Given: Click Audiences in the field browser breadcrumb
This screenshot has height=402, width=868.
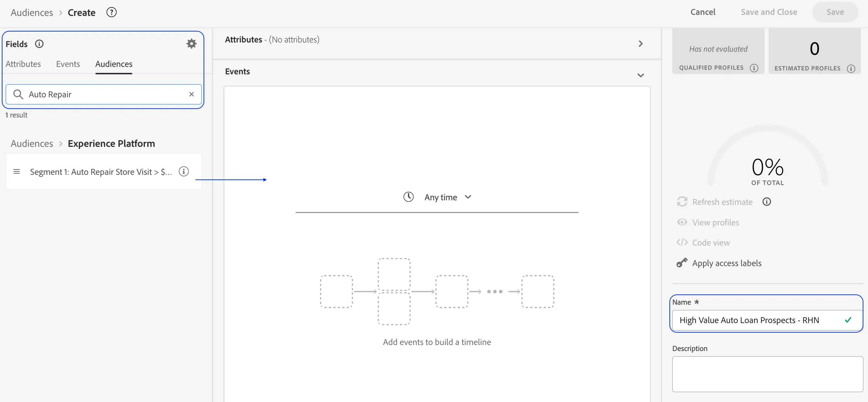Looking at the screenshot, I should (x=32, y=143).
